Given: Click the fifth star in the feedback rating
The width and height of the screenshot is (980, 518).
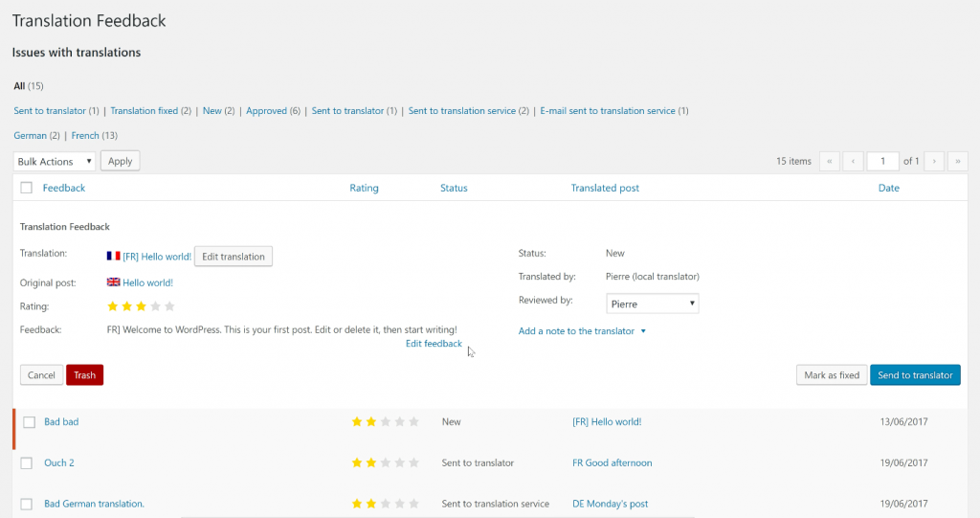Looking at the screenshot, I should pos(169,306).
